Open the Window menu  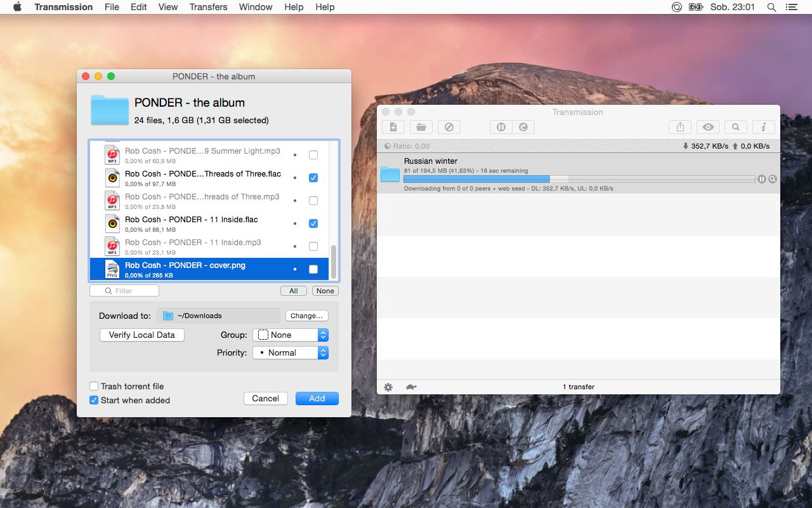[x=256, y=7]
